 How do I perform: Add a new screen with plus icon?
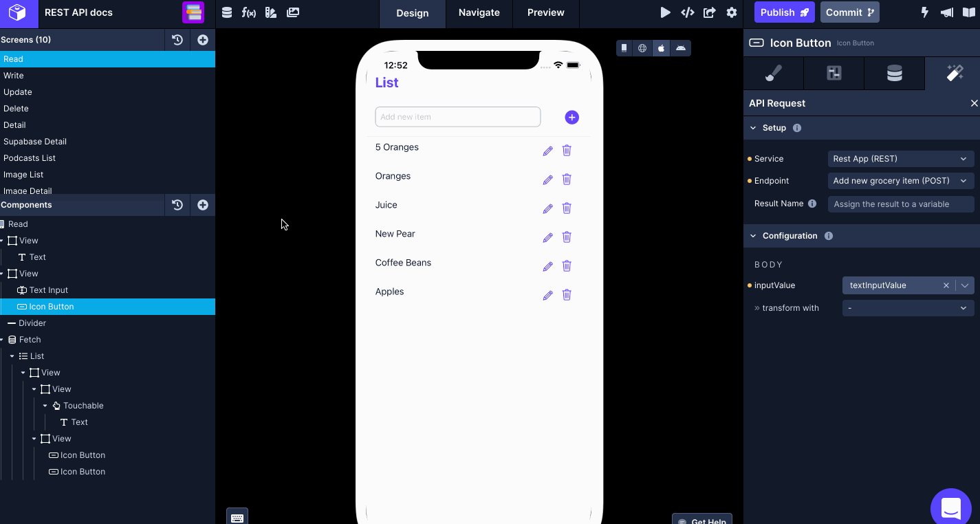pos(203,40)
